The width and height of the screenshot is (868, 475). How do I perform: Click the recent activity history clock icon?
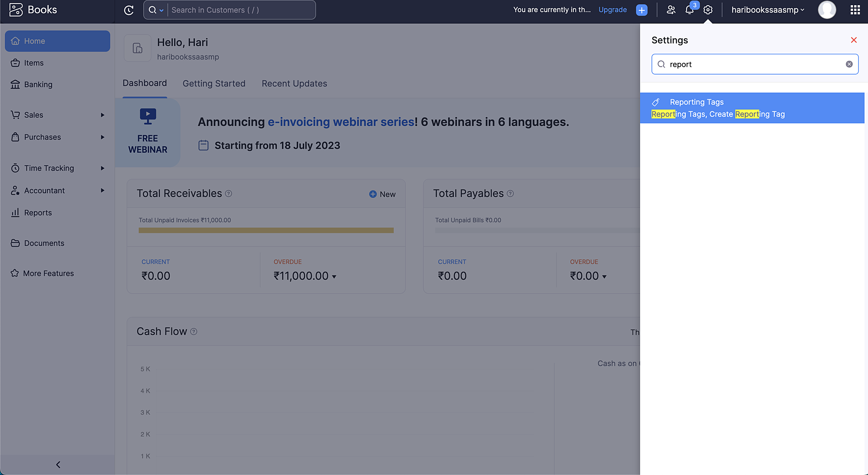[129, 10]
